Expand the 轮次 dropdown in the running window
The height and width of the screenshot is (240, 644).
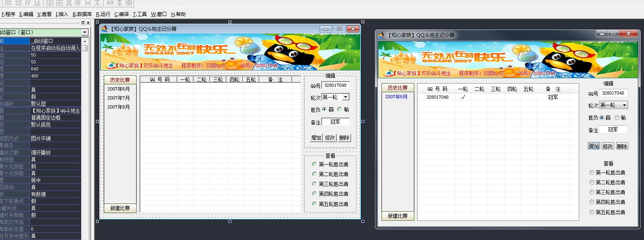(x=624, y=105)
